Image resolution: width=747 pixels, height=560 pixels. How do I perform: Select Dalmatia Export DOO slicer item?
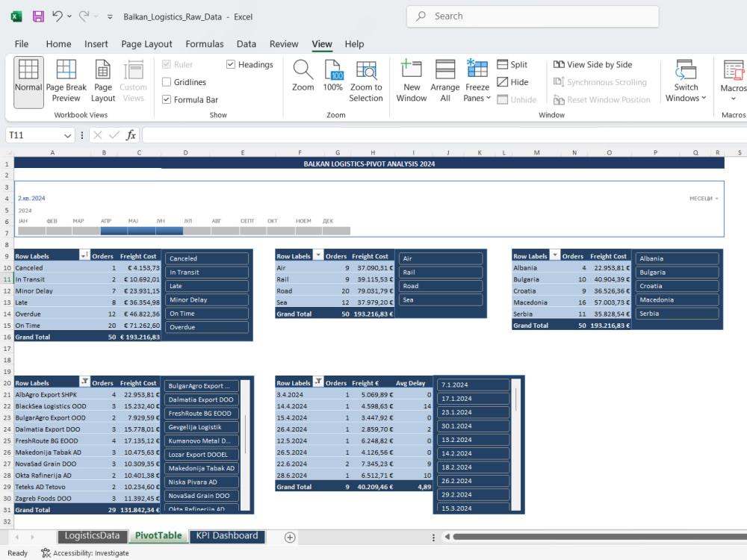pyautogui.click(x=201, y=400)
